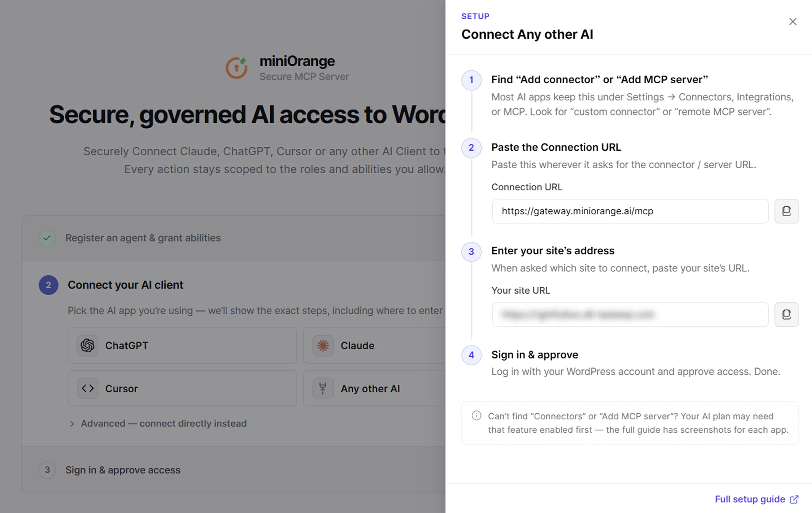Click the 'Connection URL' field label
812x513 pixels.
pyautogui.click(x=527, y=187)
